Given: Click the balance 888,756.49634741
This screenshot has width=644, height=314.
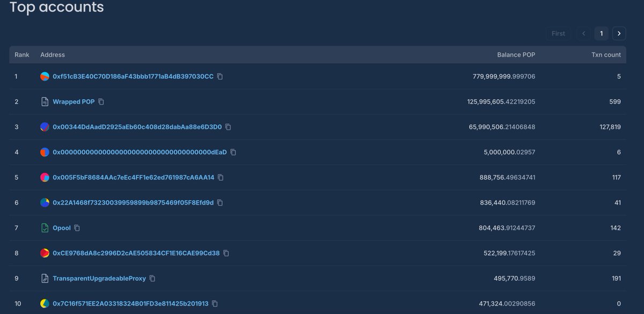Looking at the screenshot, I should 507,177.
